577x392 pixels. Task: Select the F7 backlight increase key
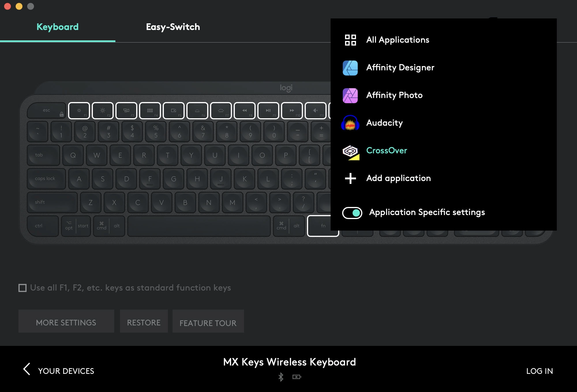coord(221,111)
